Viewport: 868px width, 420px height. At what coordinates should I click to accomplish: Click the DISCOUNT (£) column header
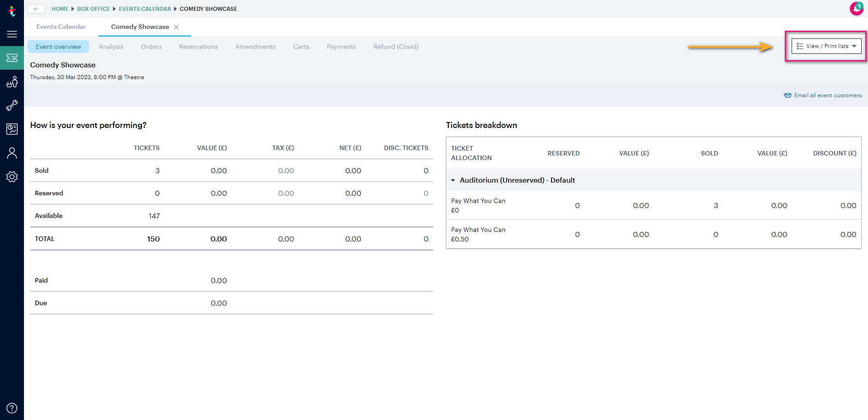point(835,153)
